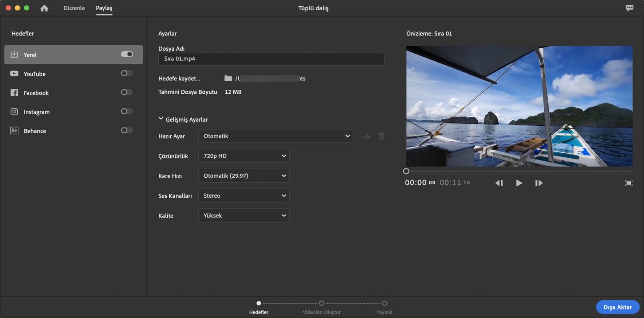The height and width of the screenshot is (318, 644).
Task: Click the Dosya Adı text field
Action: click(271, 59)
